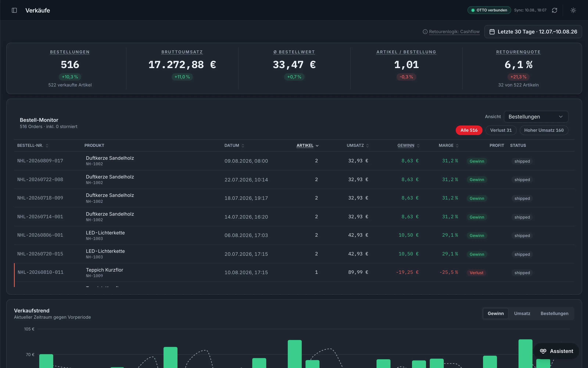The image size is (588, 368).
Task: Click the Teppich Kurzflor product name
Action: click(105, 270)
